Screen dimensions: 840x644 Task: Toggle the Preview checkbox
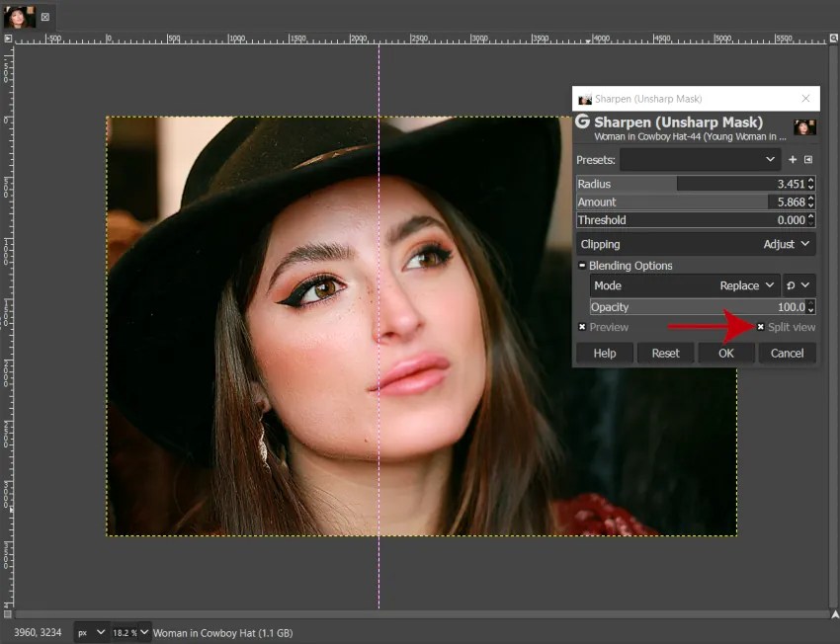(582, 327)
